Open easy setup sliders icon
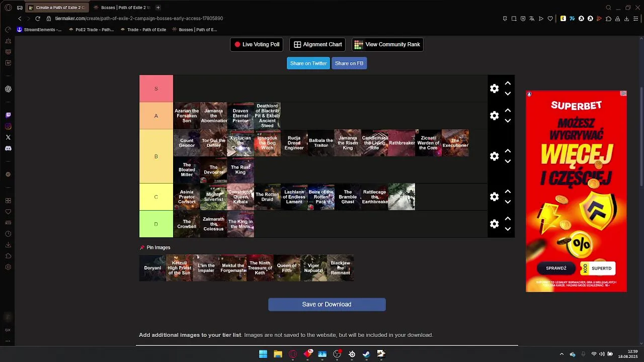 click(x=636, y=19)
